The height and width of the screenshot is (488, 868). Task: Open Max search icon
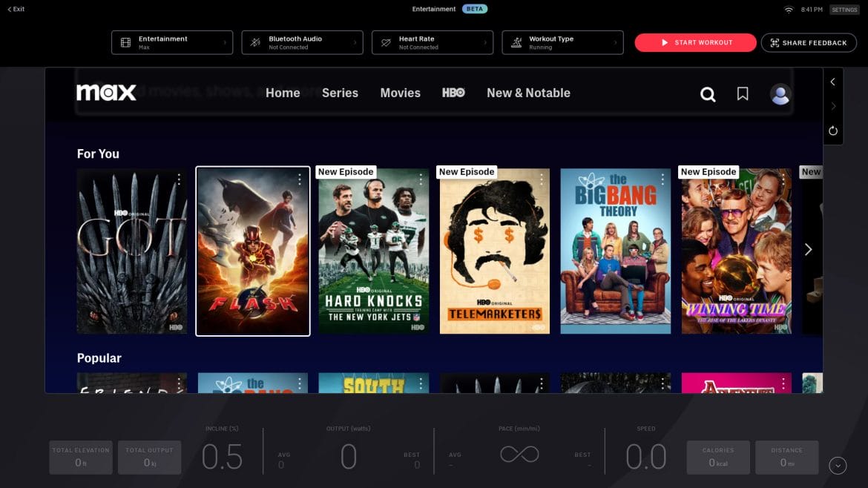pos(708,94)
